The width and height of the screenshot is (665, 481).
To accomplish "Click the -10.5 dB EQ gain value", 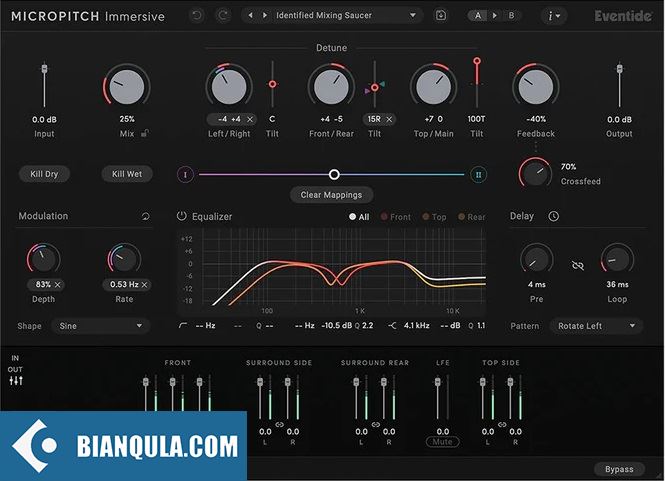I will pos(336,326).
